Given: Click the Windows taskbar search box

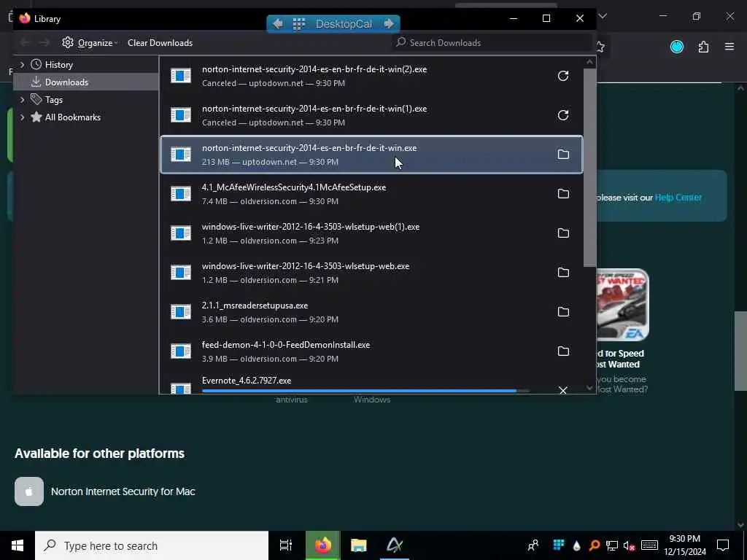Looking at the screenshot, I should 152,545.
